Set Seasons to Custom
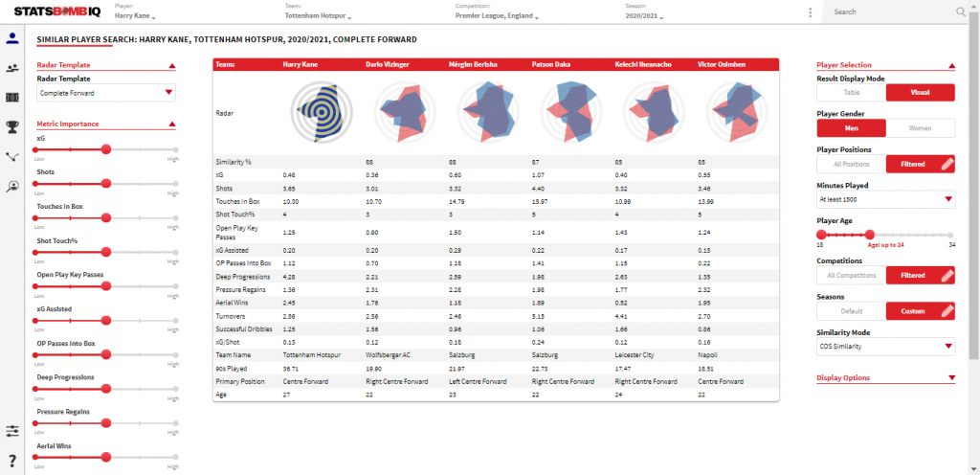Image resolution: width=980 pixels, height=475 pixels. click(920, 311)
